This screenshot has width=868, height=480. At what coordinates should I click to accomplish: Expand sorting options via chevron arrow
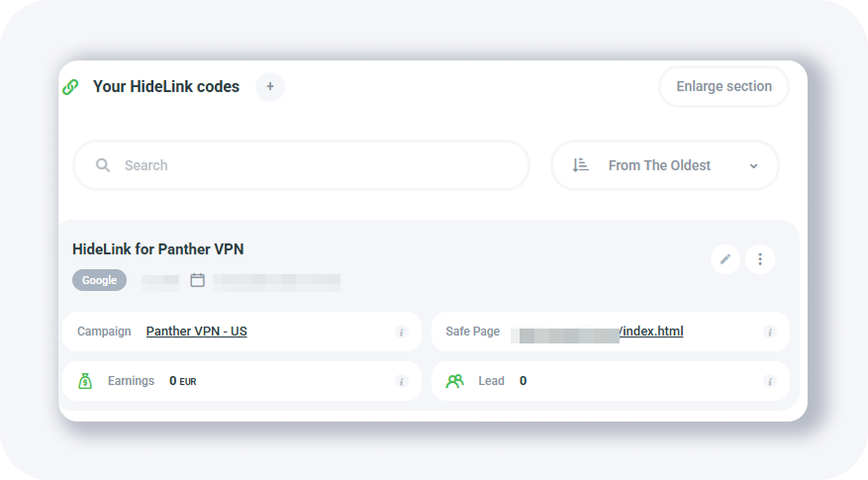coord(753,166)
